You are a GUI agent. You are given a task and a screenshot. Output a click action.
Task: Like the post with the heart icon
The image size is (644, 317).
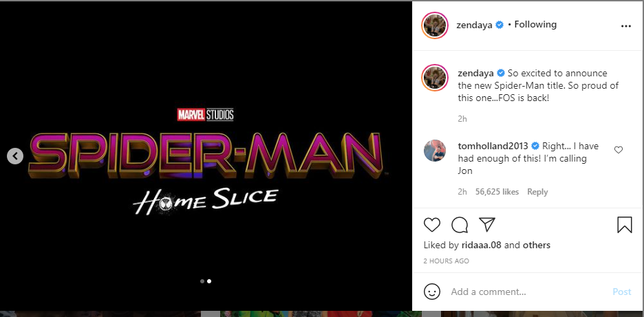point(431,225)
